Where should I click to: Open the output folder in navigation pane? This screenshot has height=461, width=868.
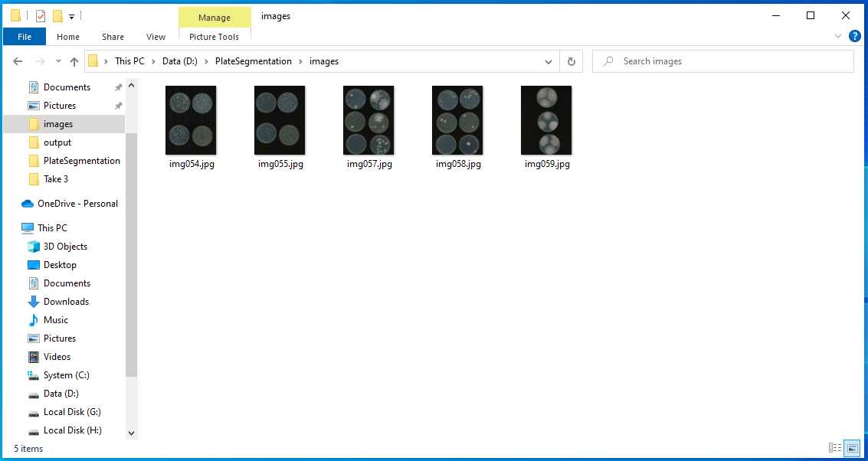(x=57, y=142)
